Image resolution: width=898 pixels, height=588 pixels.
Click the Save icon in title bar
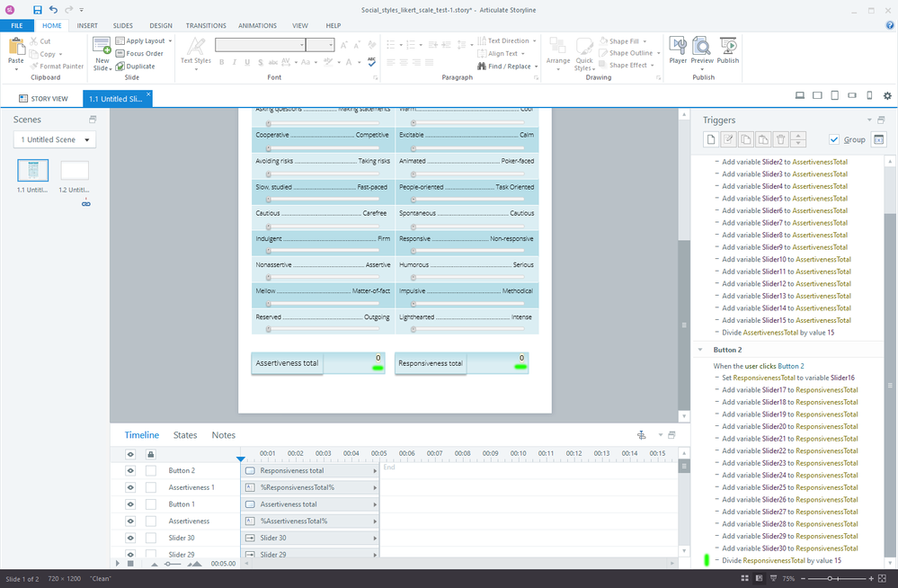(37, 9)
